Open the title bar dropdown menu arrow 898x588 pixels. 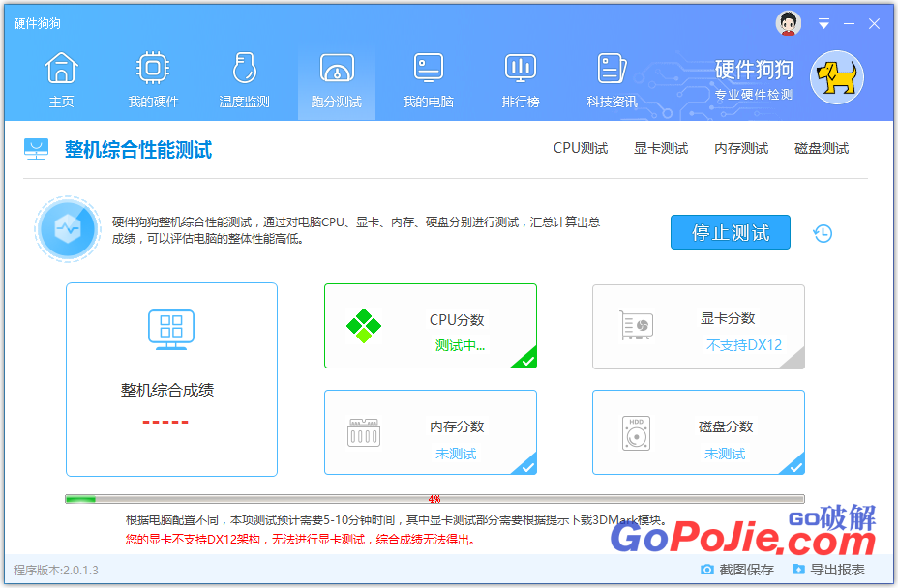click(823, 23)
